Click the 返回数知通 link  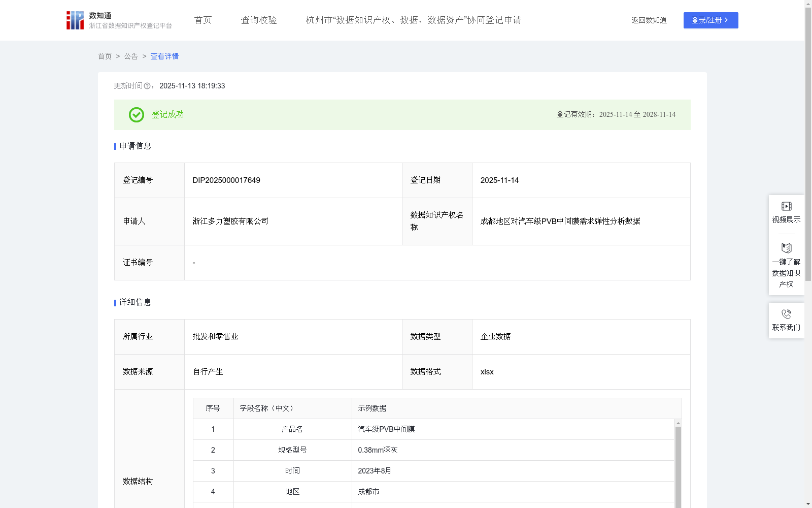[x=649, y=20]
